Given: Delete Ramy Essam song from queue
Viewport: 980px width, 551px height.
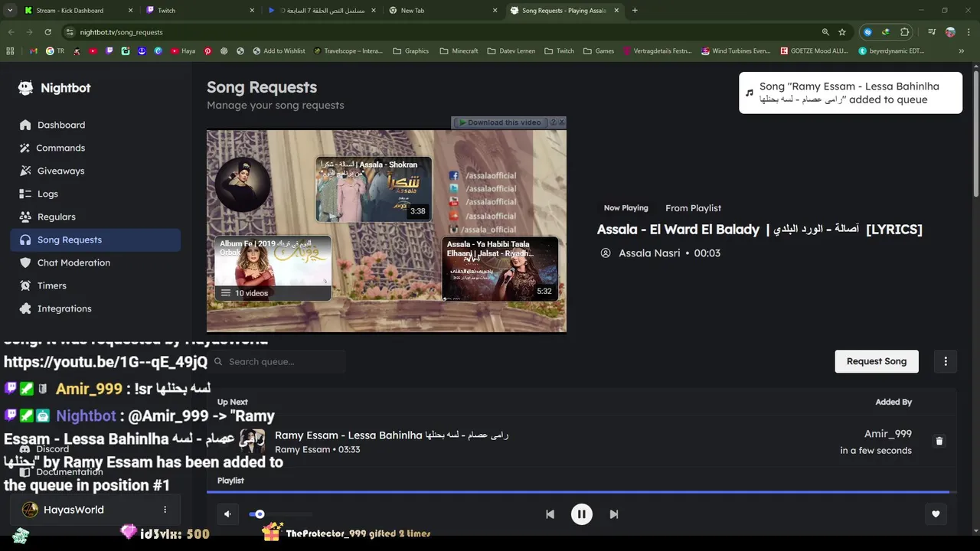Looking at the screenshot, I should pyautogui.click(x=939, y=441).
